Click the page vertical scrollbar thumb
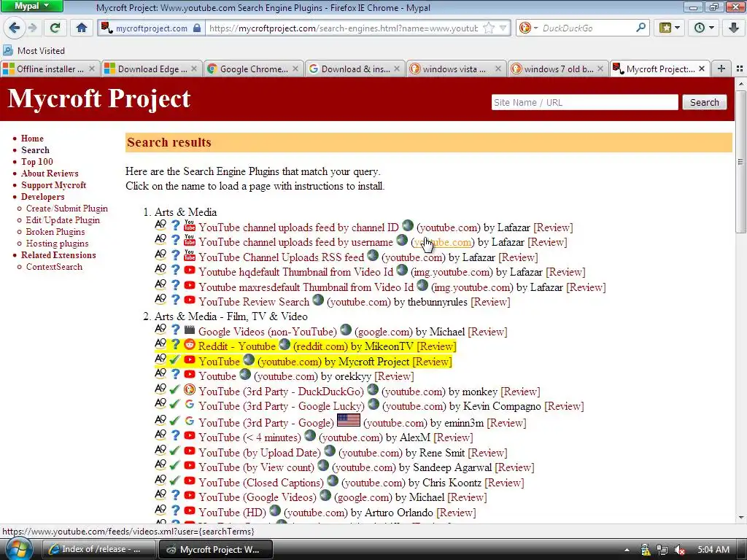 [x=740, y=162]
